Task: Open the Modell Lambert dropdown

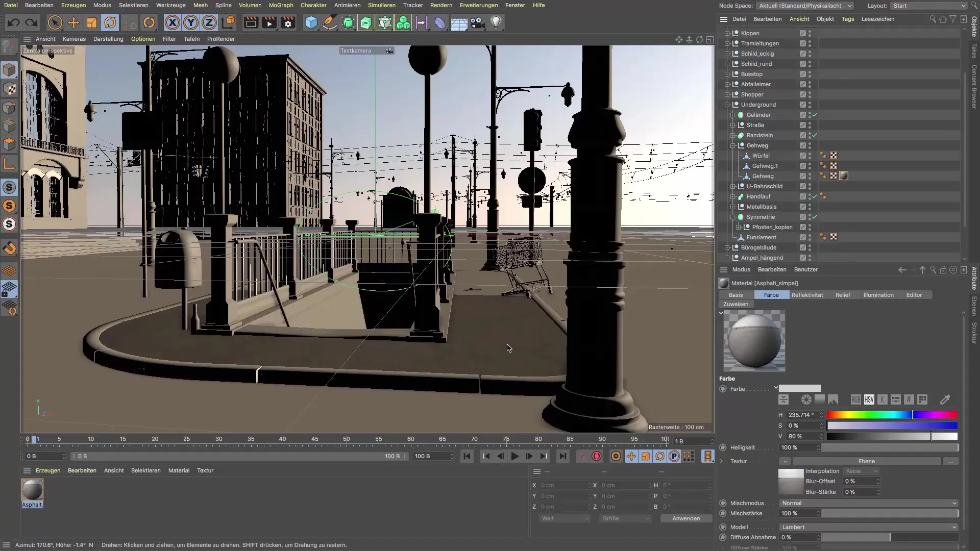Action: 868,527
